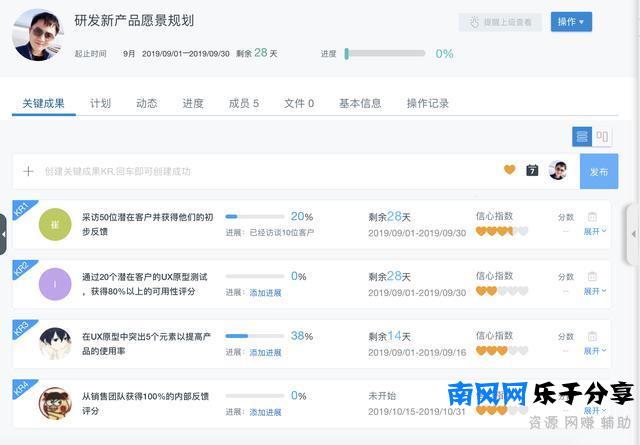Open the 成员 5 tab

(x=244, y=103)
